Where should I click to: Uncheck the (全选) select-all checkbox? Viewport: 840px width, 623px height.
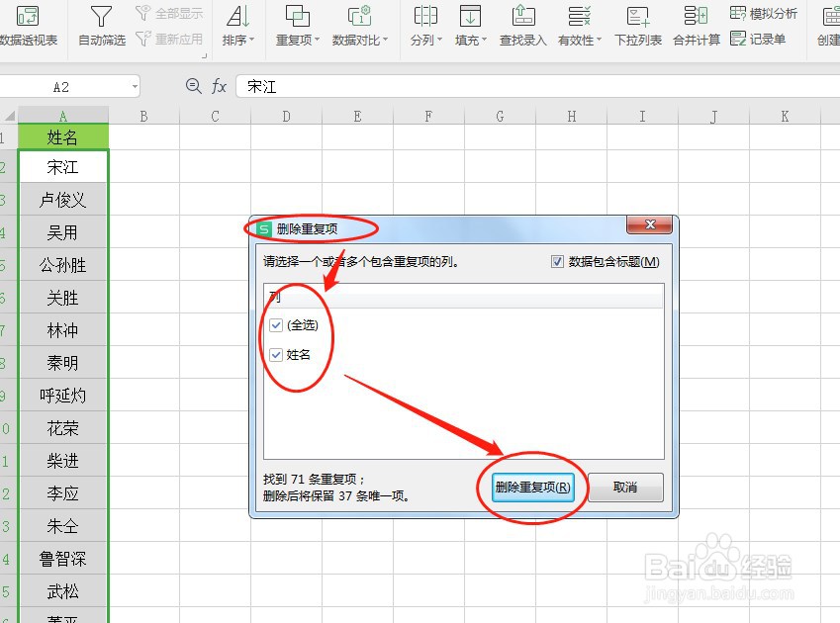(x=274, y=325)
